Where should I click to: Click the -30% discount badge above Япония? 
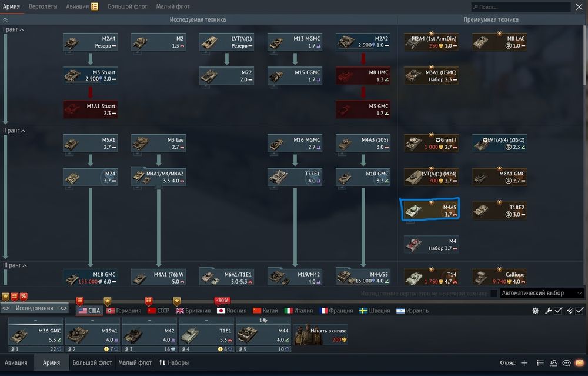click(x=222, y=301)
